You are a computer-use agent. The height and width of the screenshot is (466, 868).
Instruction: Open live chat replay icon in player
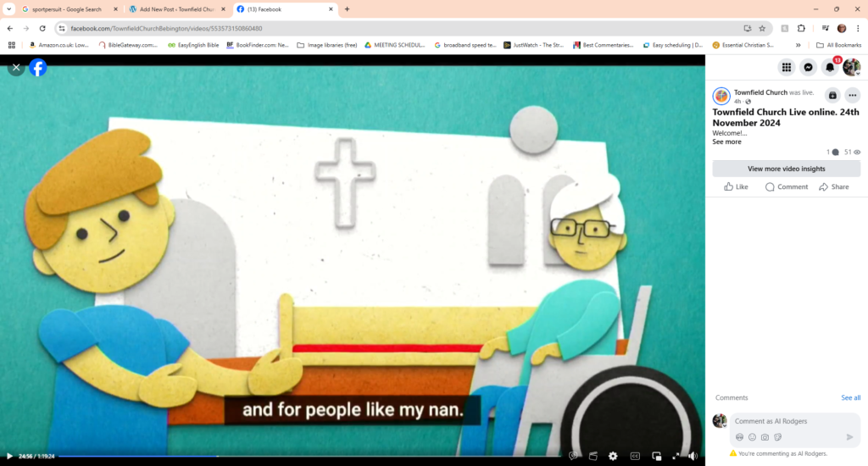pyautogui.click(x=573, y=456)
